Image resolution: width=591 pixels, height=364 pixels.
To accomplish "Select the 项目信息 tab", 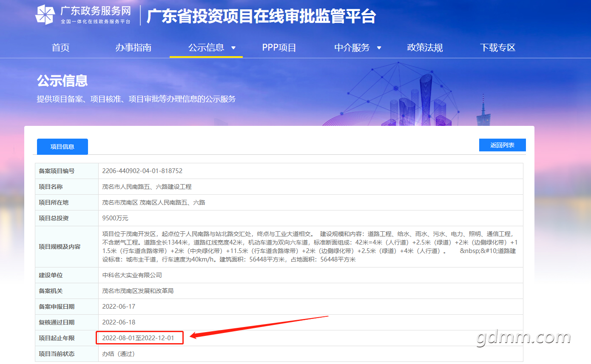I will pos(63,147).
